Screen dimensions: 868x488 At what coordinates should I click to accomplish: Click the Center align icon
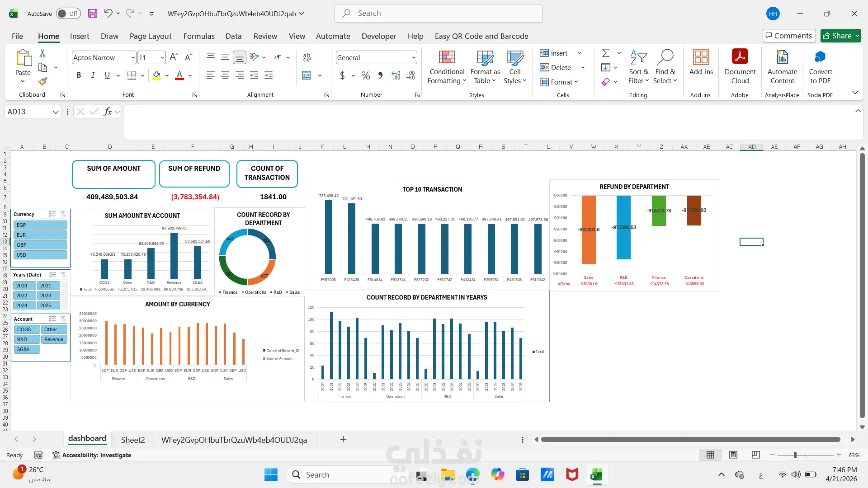[225, 75]
